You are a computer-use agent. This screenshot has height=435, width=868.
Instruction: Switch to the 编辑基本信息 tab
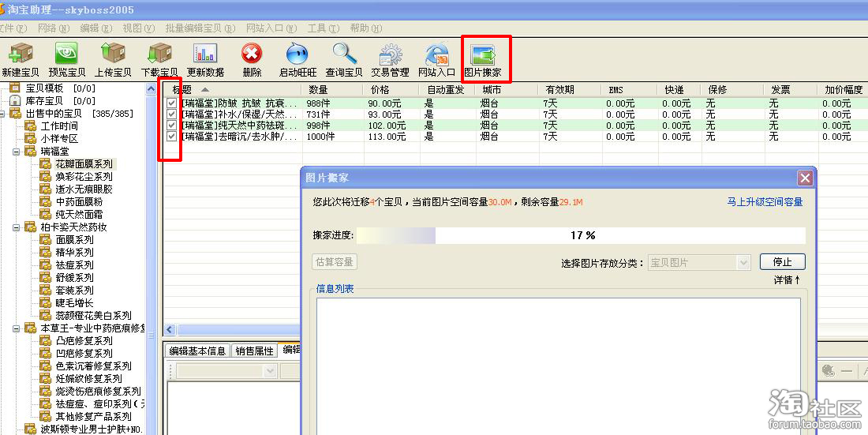[x=197, y=351]
